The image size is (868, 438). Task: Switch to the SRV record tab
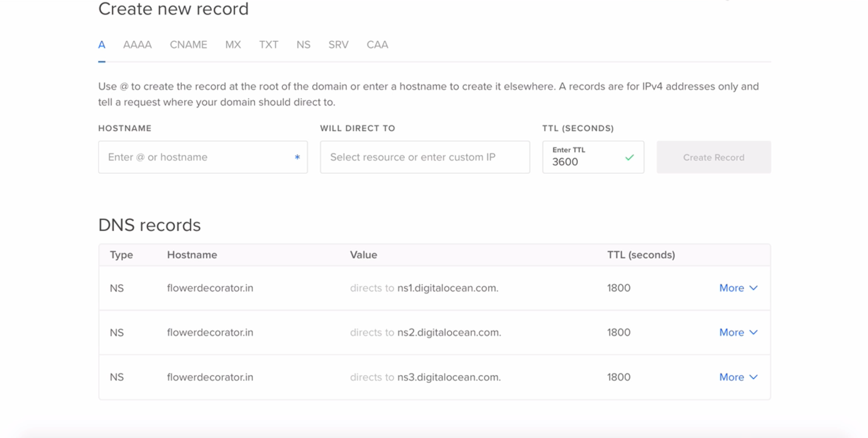coord(339,45)
